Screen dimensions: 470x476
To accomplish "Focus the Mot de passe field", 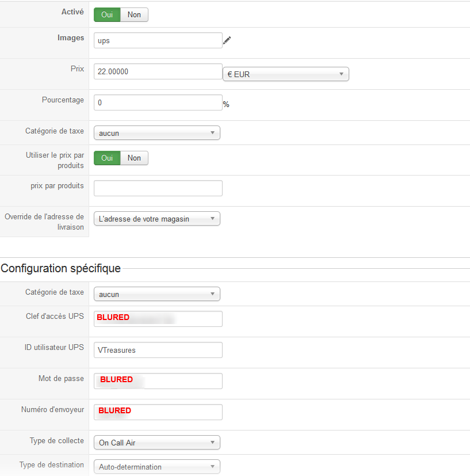I will (x=158, y=381).
